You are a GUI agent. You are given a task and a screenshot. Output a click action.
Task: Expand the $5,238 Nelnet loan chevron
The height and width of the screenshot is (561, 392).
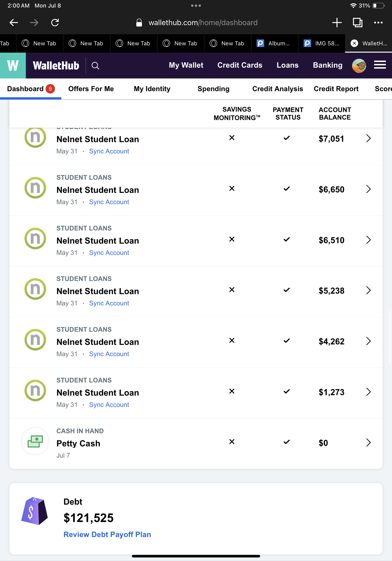point(368,291)
